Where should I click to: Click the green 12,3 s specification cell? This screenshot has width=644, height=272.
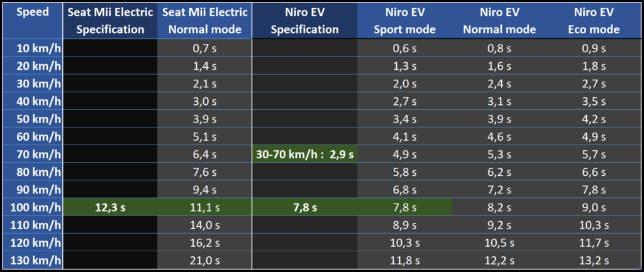pyautogui.click(x=110, y=207)
